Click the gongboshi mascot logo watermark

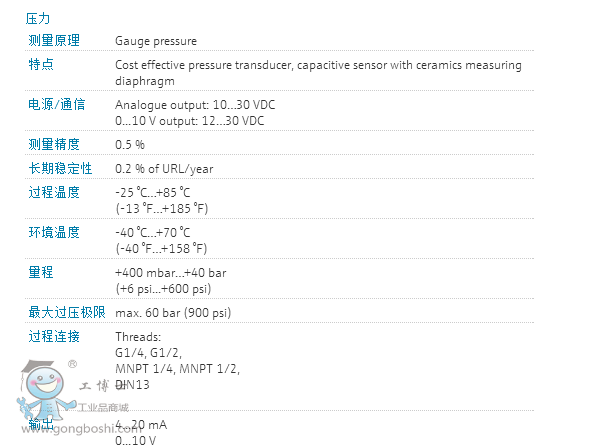[x=44, y=390]
